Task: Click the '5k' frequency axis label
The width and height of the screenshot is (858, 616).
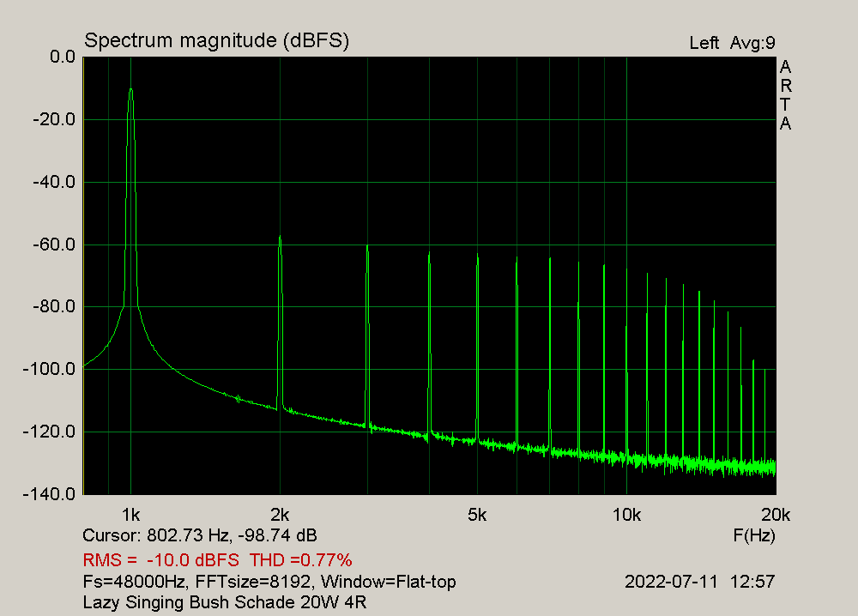Action: (477, 515)
